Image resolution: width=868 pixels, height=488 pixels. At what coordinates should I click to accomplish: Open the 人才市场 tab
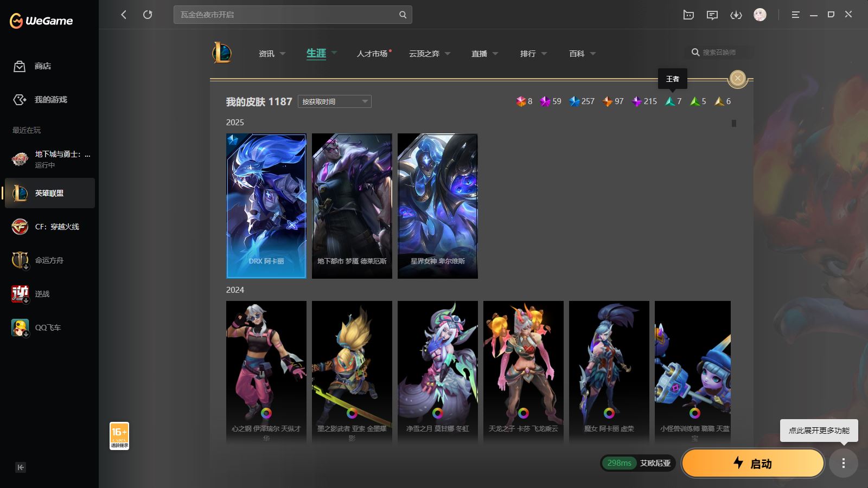(x=372, y=54)
